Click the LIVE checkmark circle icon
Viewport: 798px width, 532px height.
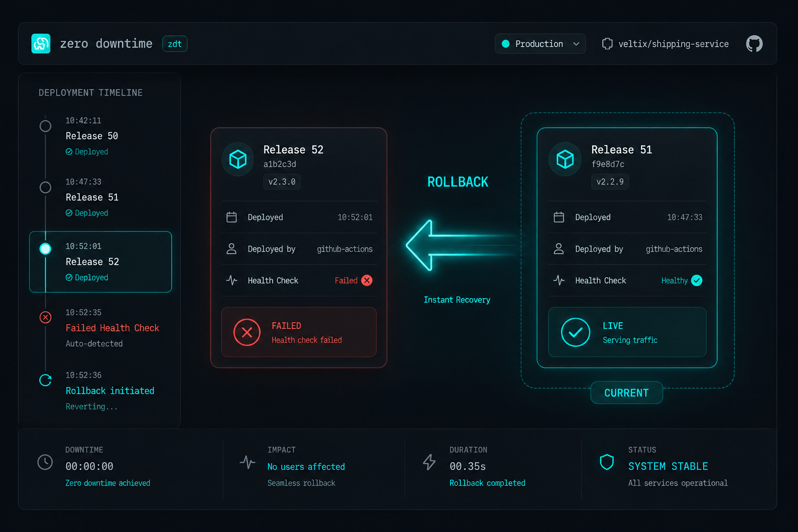576,332
